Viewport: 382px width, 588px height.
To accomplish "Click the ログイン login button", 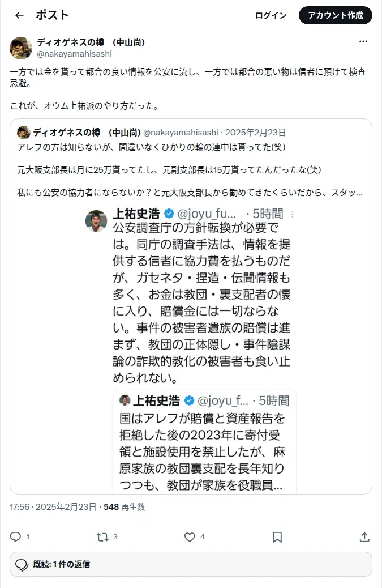I will (271, 15).
